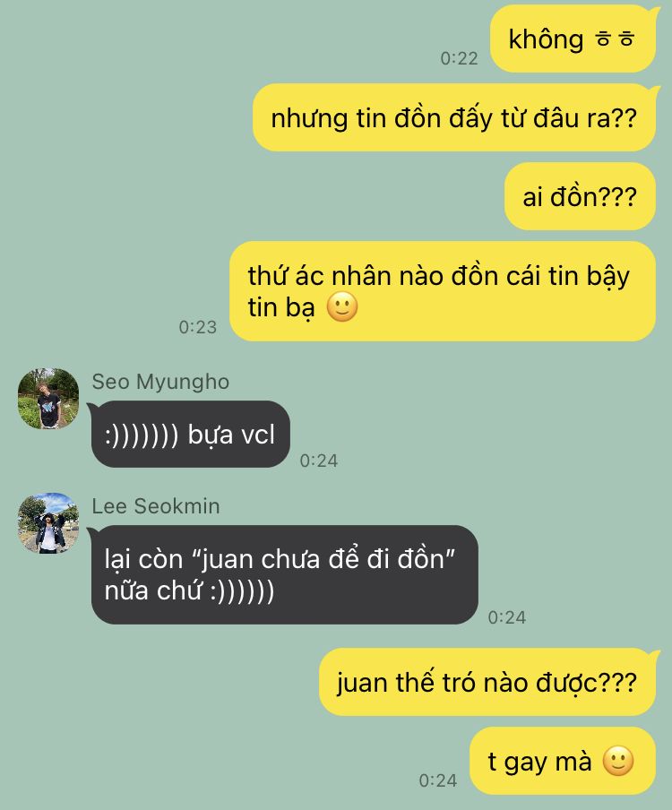
Task: Tap the 'ㅎㅎ' Korean characters in first message
Action: (615, 39)
